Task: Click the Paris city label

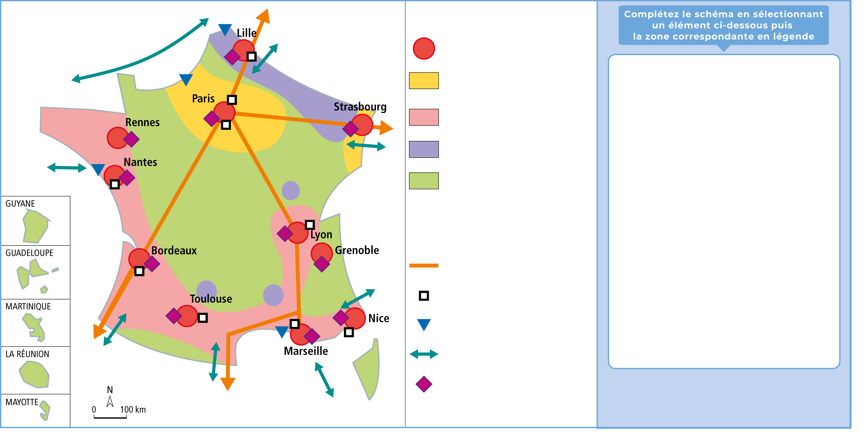Action: pyautogui.click(x=203, y=99)
